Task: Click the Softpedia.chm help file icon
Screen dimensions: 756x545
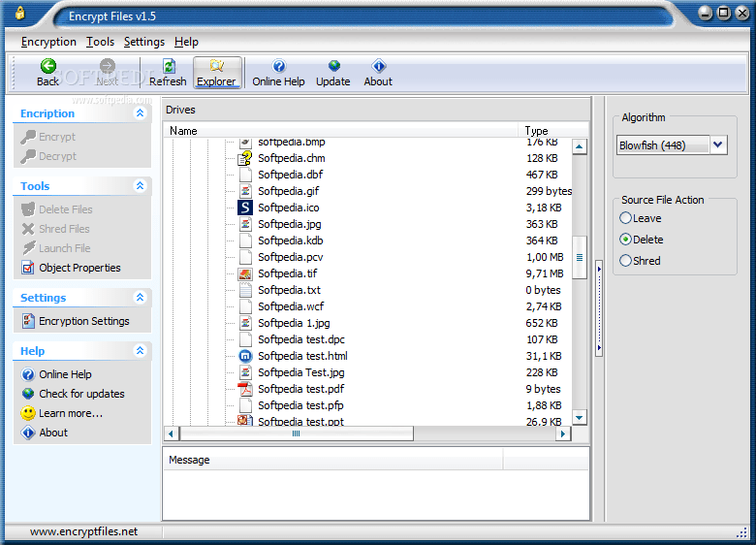Action: coord(245,158)
